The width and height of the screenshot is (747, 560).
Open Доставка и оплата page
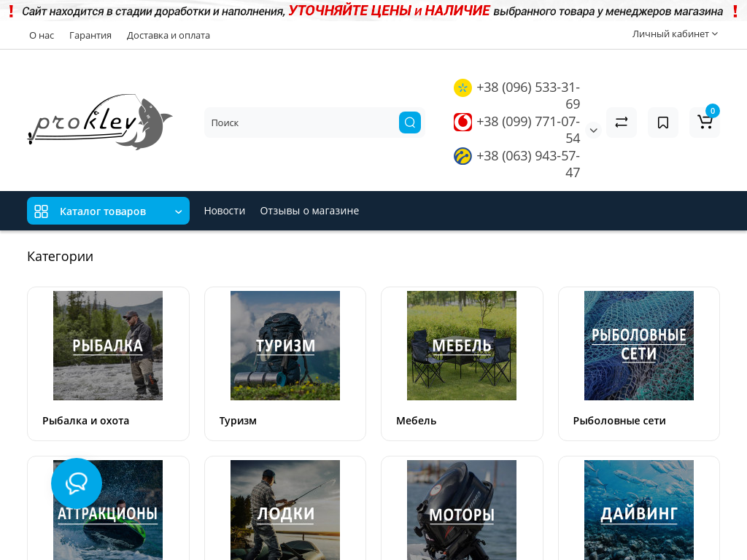[169, 35]
